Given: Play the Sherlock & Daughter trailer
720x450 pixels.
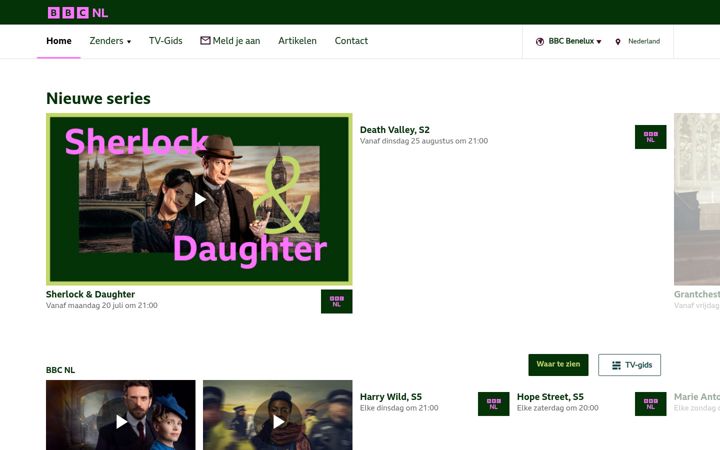Looking at the screenshot, I should click(x=200, y=199).
